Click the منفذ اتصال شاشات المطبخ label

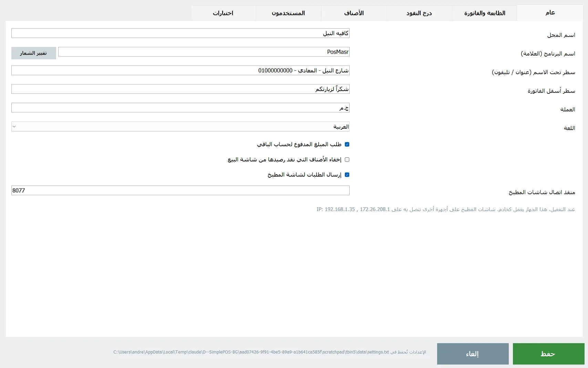pyautogui.click(x=542, y=192)
